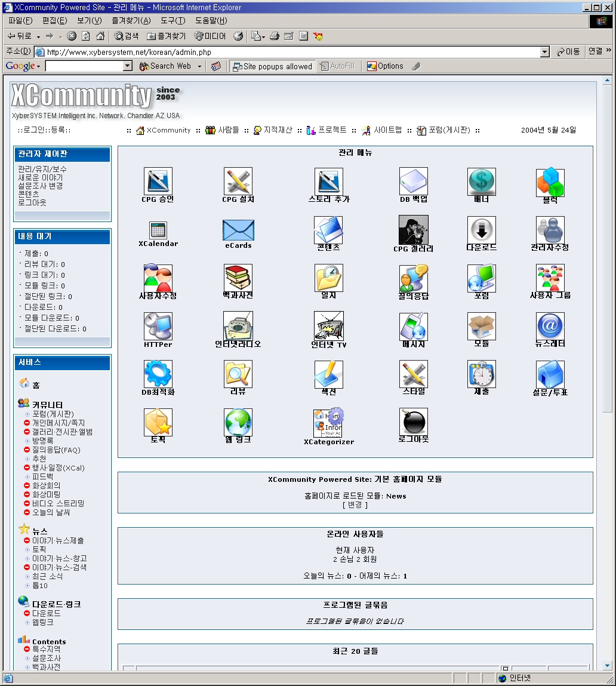Click the DB optimization gear icon
616x686 pixels.
pos(158,374)
